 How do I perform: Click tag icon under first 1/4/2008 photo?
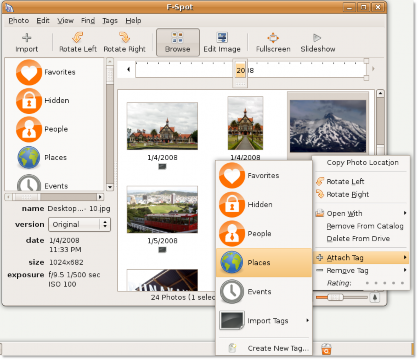[x=162, y=166]
